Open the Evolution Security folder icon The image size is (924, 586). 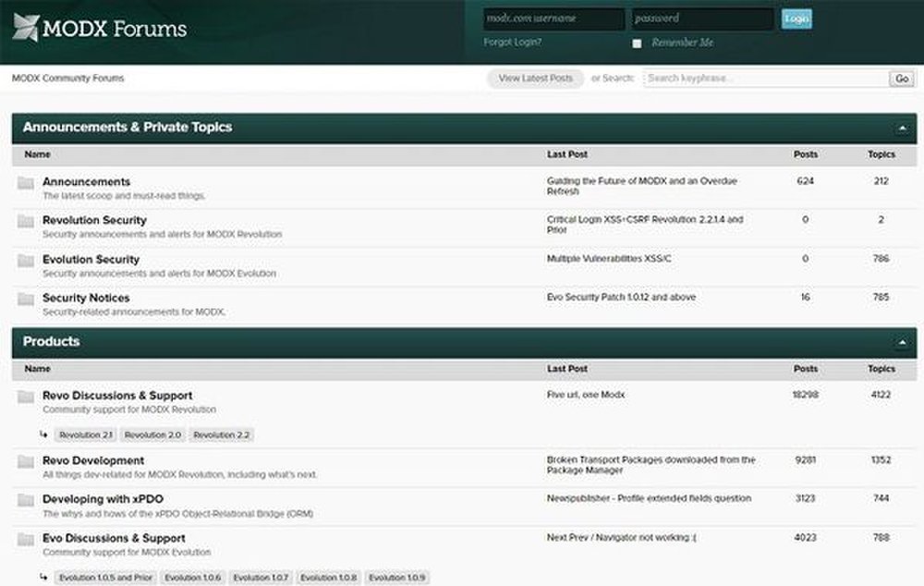coord(25,261)
